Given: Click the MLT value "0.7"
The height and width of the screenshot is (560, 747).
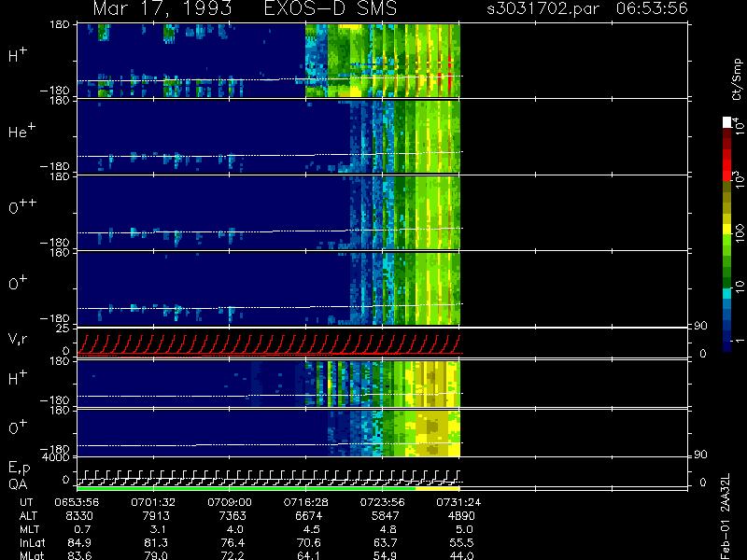Looking at the screenshot, I should click(x=83, y=529).
